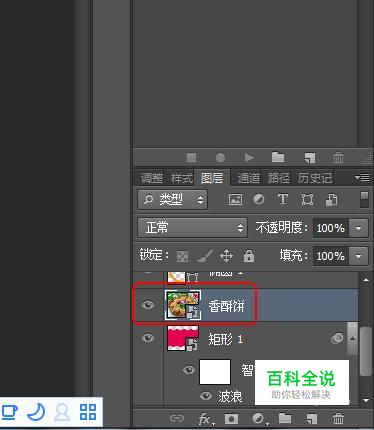Create new fill or adjustment layer
The image size is (374, 430).
pyautogui.click(x=259, y=418)
